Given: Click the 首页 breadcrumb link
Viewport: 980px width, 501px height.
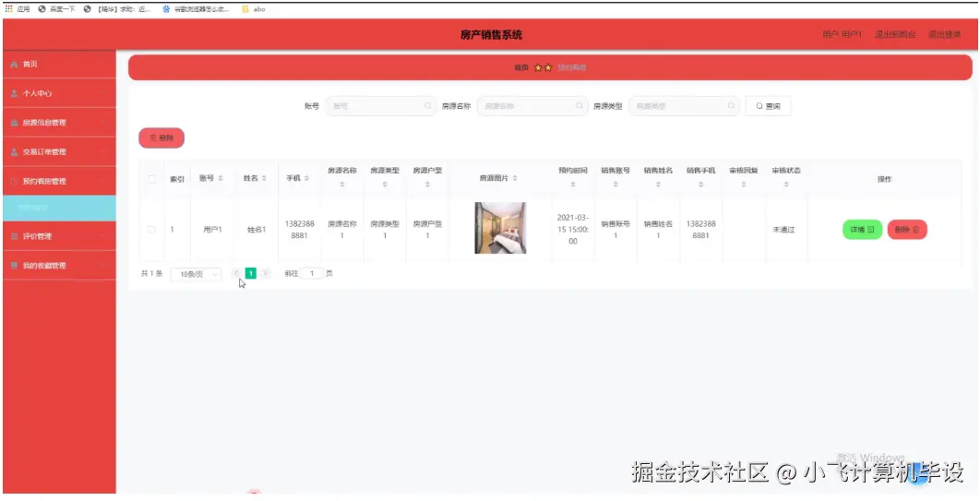Looking at the screenshot, I should (521, 67).
